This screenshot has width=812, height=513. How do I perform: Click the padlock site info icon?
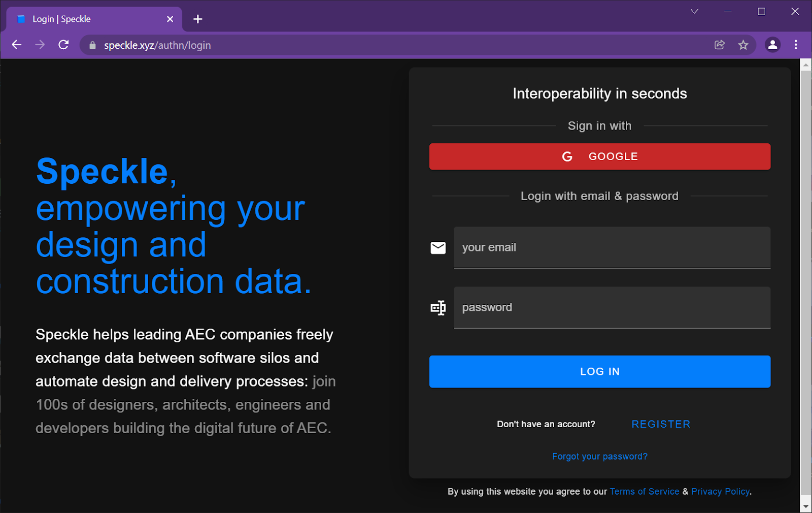[x=92, y=45]
